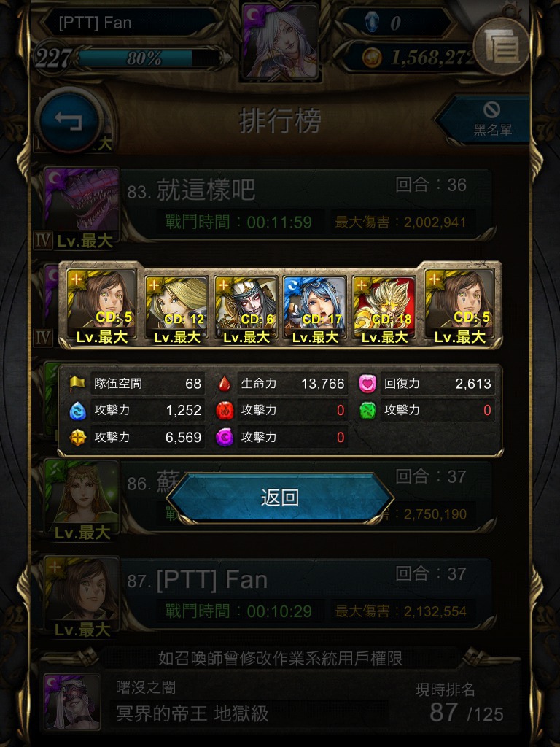The width and height of the screenshot is (560, 747).
Task: Tap the green-haired avatar at rank 86
Action: tap(81, 494)
